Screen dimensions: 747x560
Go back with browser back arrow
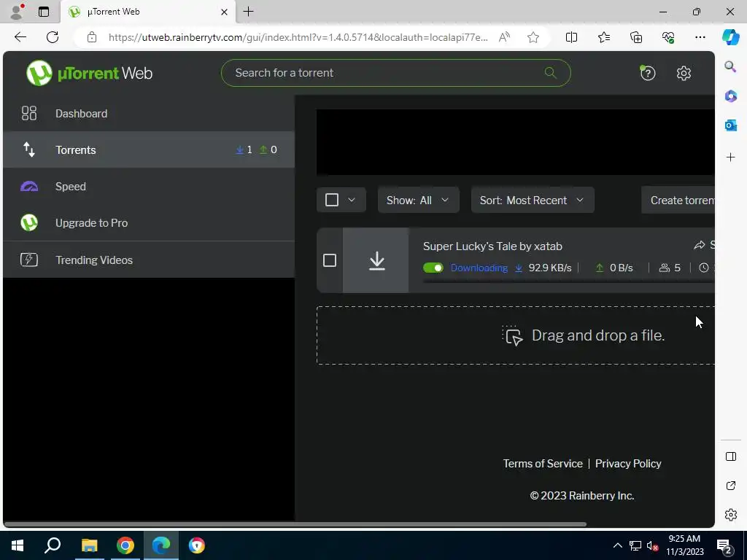coord(20,37)
